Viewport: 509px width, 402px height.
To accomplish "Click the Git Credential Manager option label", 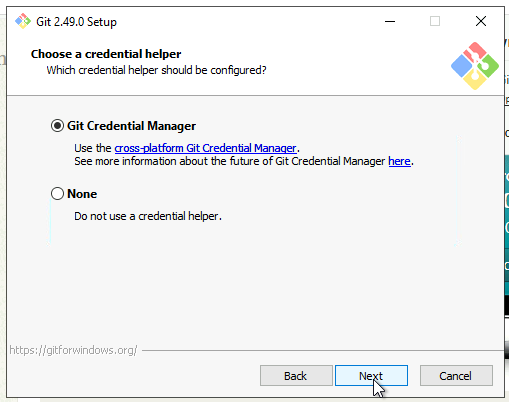I will point(131,126).
